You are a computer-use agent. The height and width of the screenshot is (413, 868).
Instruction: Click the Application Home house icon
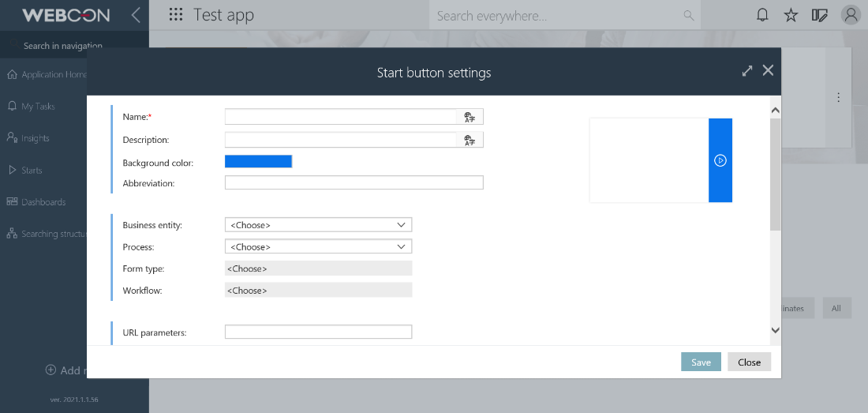click(12, 75)
